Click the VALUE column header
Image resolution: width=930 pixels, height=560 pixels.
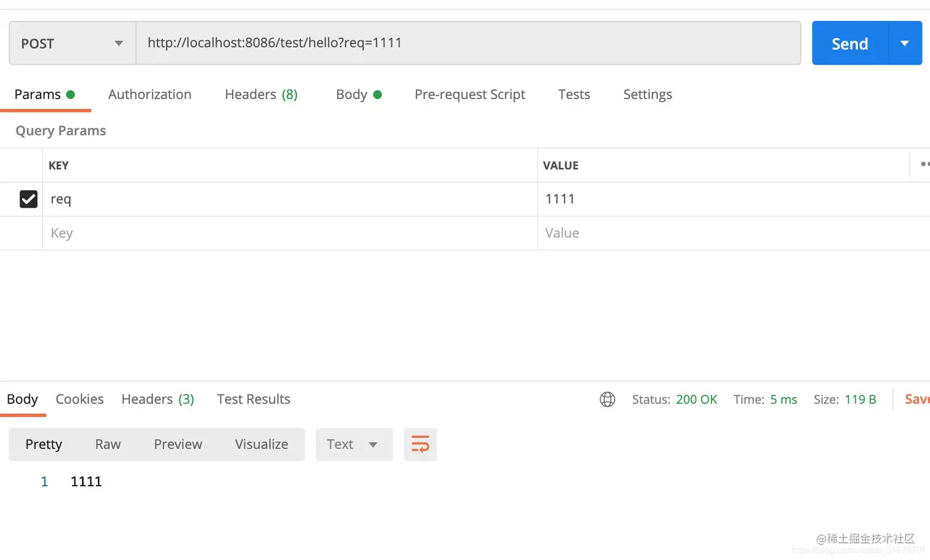coord(560,165)
